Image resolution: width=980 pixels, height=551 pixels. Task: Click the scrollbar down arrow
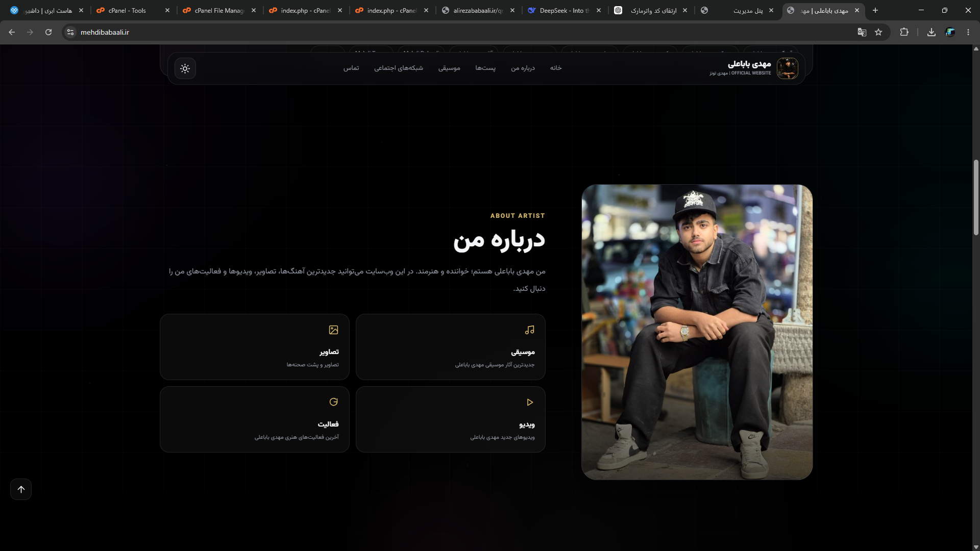click(x=976, y=547)
